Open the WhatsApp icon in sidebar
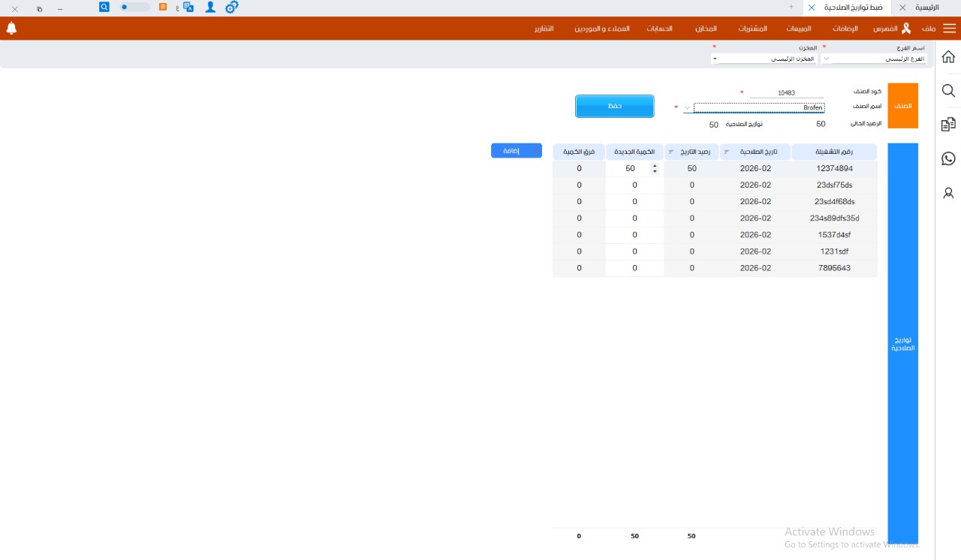 click(948, 158)
